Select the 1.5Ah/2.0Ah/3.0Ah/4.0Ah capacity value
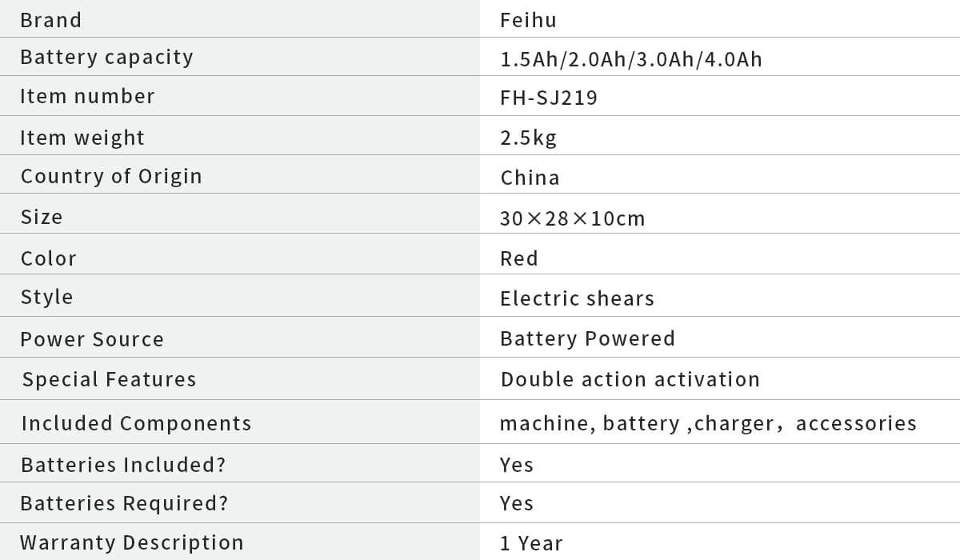The image size is (960, 560). [630, 59]
